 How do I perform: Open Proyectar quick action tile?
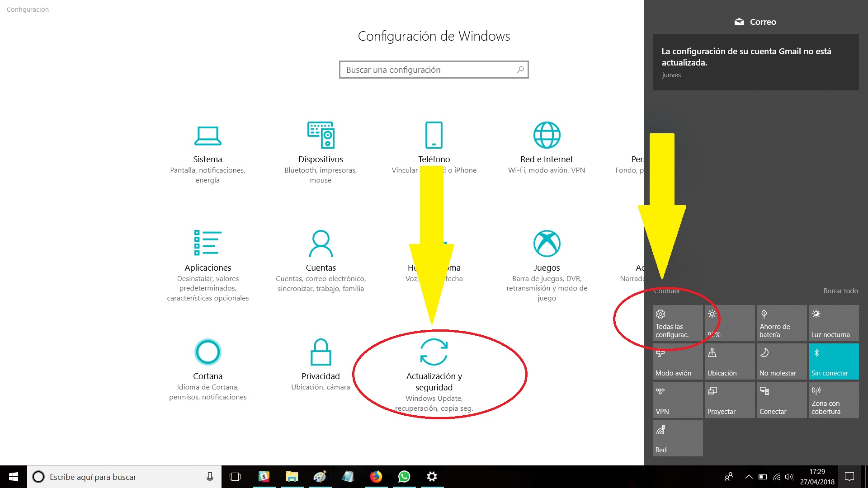pyautogui.click(x=730, y=400)
